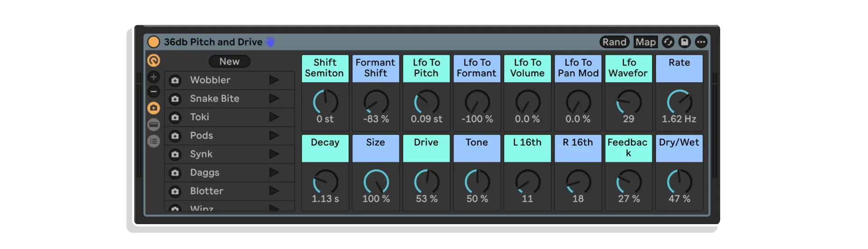This screenshot has width=868, height=249.
Task: Launch the Toki variation play arrow
Action: pyautogui.click(x=274, y=117)
